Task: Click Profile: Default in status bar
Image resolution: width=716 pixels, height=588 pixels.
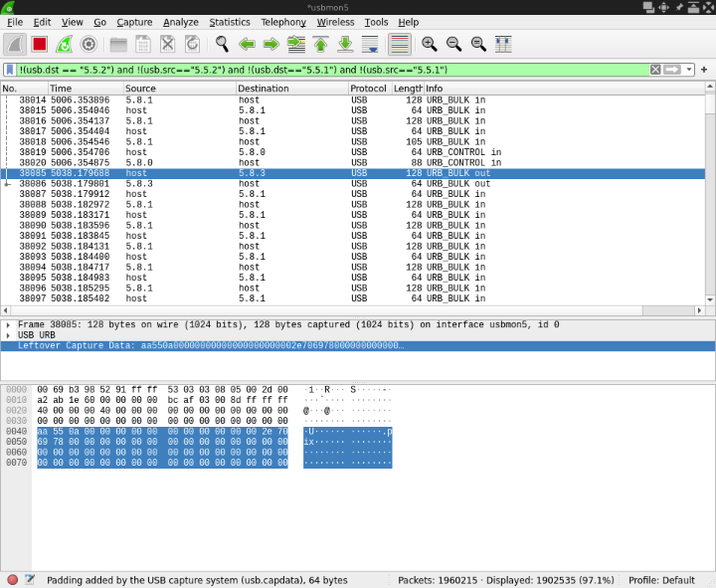Action: tap(661, 580)
